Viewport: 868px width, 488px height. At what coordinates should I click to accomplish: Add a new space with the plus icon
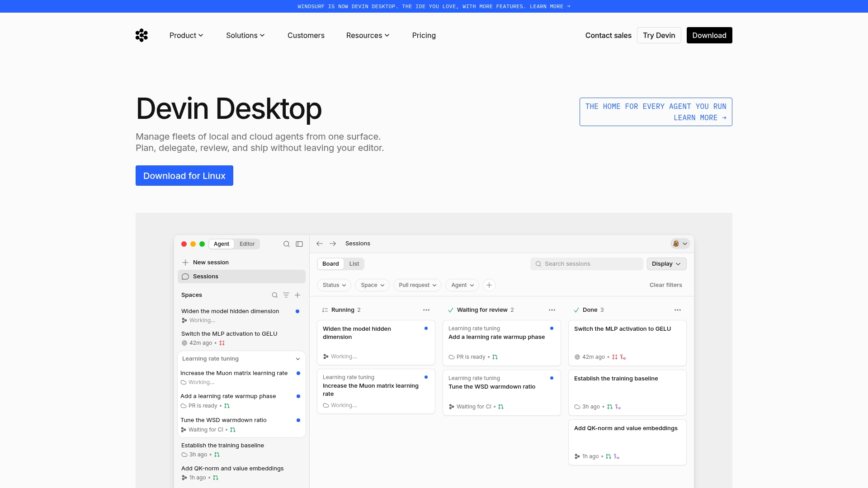[x=297, y=295]
